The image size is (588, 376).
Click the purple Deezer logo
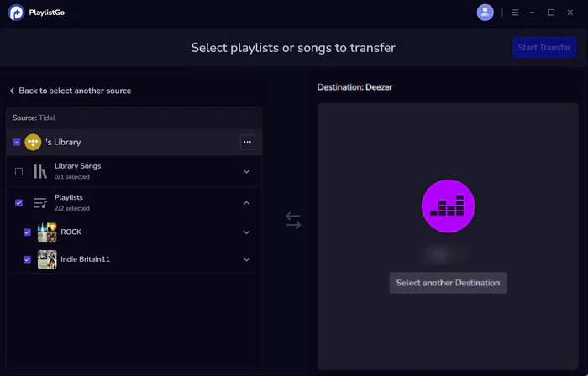(x=448, y=206)
